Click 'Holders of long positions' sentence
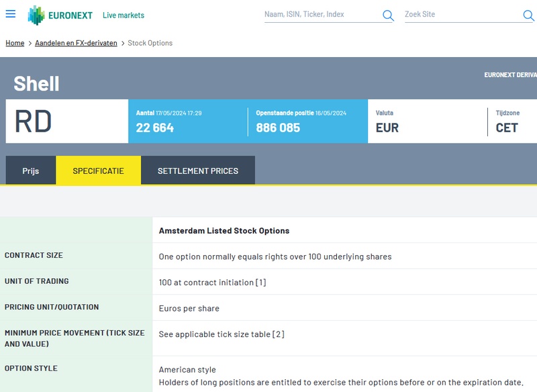Screen dimensions: 537x392 point(341,383)
